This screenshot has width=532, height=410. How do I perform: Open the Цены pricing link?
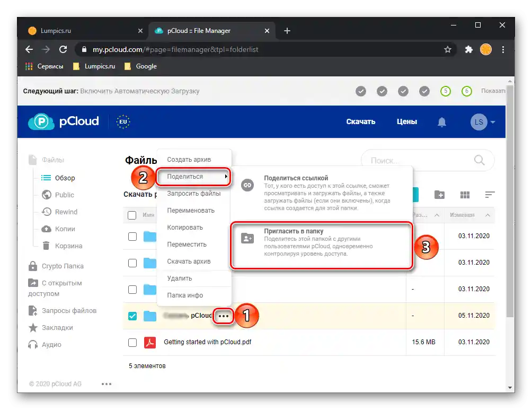(x=407, y=121)
